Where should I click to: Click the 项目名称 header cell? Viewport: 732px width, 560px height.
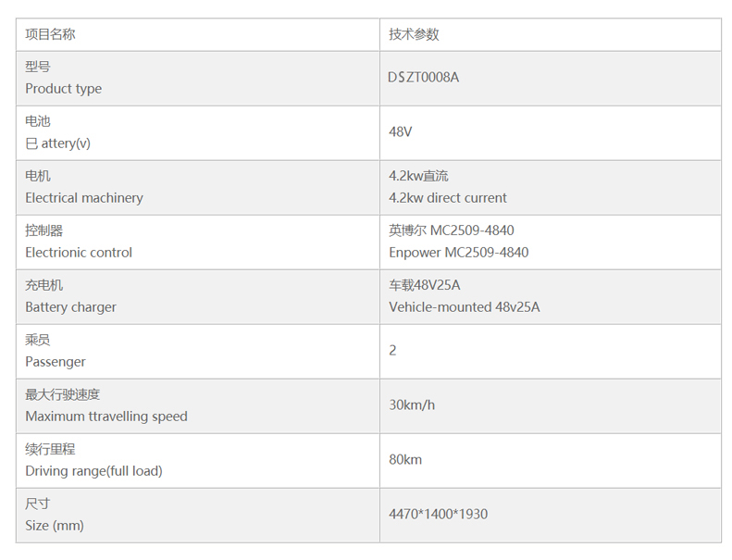click(x=50, y=34)
